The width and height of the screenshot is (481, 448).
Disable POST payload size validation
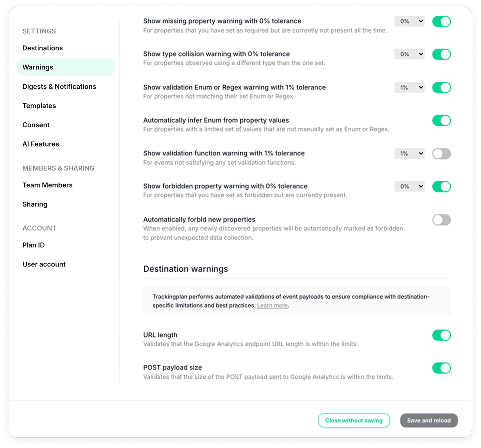[x=441, y=368]
